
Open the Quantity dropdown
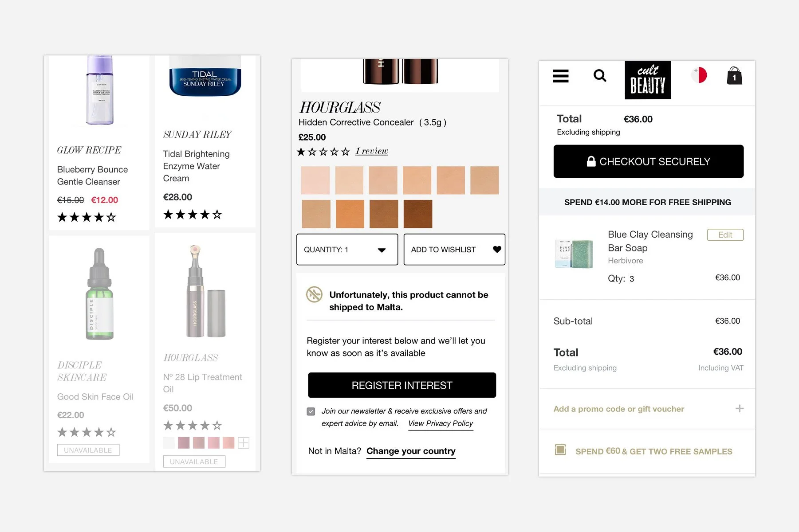point(347,250)
